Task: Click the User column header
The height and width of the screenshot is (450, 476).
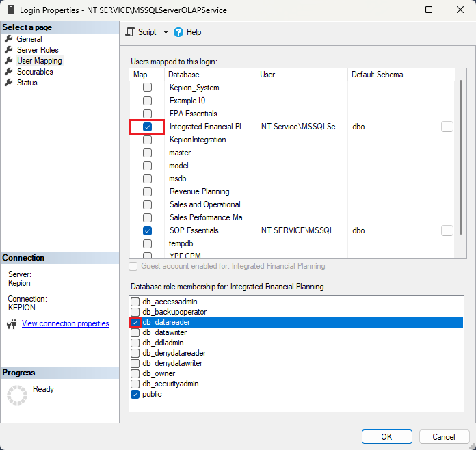Action: [x=302, y=75]
